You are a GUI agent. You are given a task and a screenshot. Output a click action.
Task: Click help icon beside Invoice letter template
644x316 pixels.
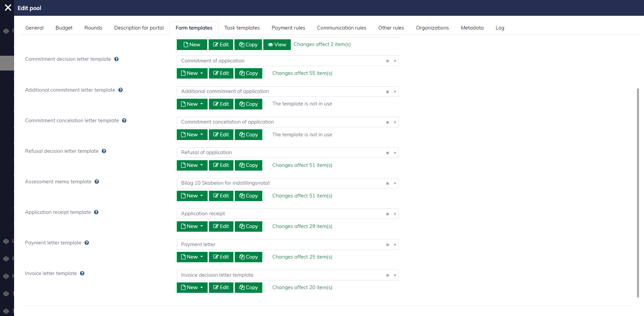click(x=82, y=273)
